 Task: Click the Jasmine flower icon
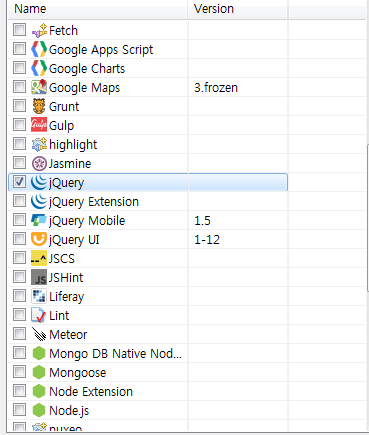39,163
